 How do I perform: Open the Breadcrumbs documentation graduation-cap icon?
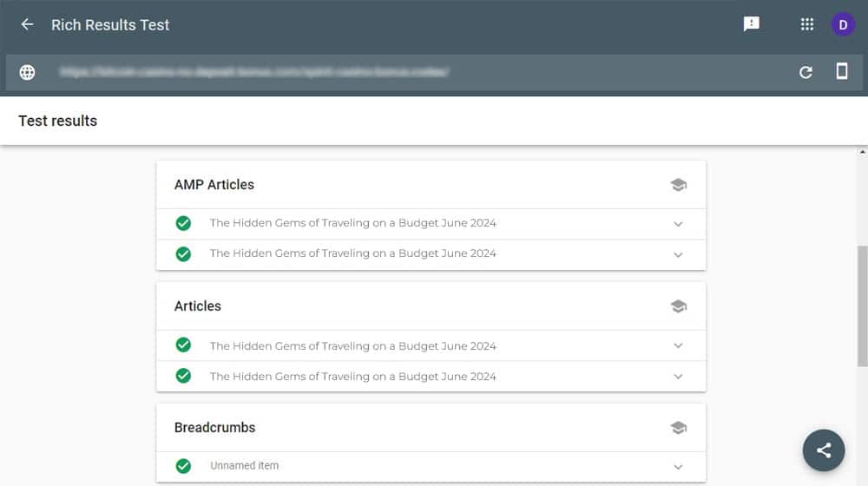point(678,427)
